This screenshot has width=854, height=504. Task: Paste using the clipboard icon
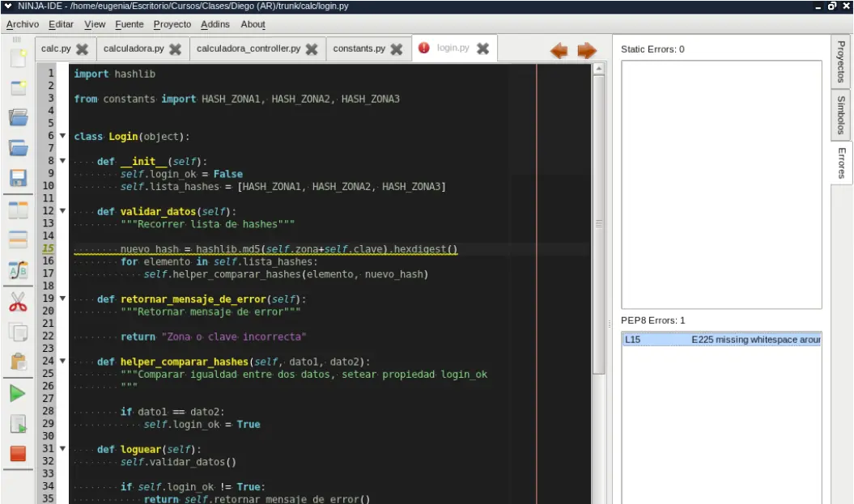click(18, 362)
